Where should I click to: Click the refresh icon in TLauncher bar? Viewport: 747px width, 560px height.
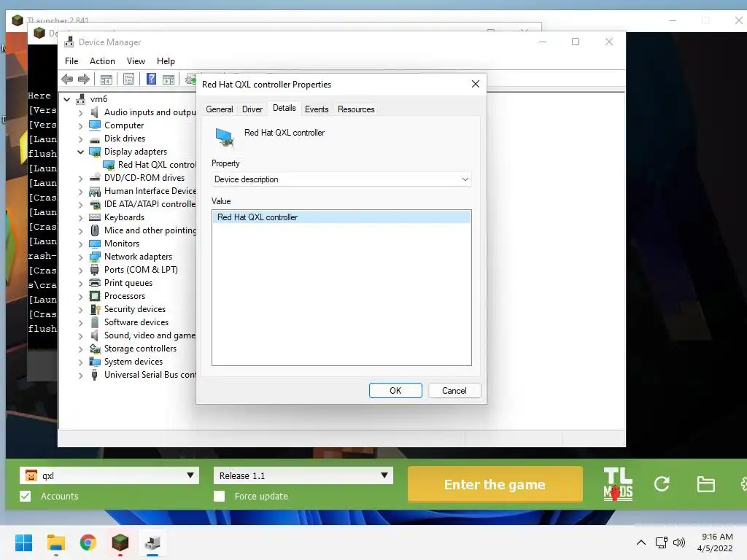coord(662,484)
